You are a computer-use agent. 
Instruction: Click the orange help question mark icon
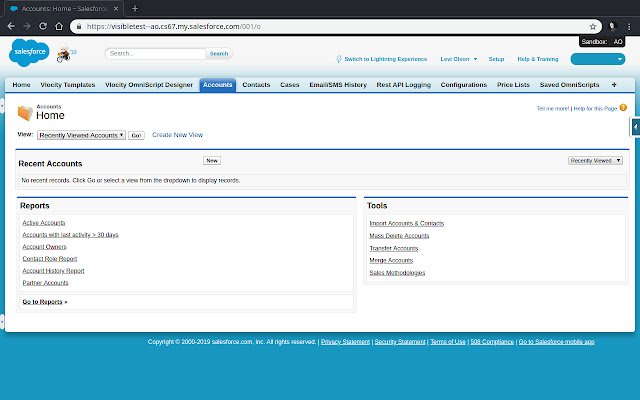(623, 108)
